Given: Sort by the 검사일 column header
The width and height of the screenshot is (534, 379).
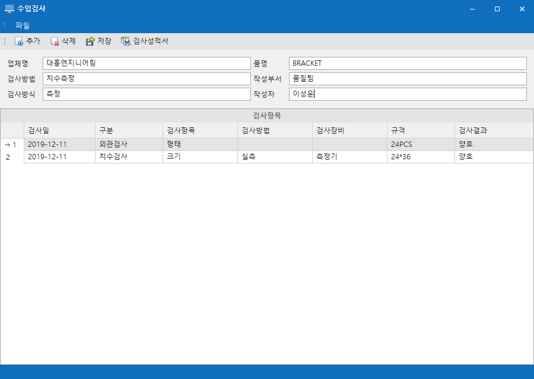Looking at the screenshot, I should (x=60, y=130).
